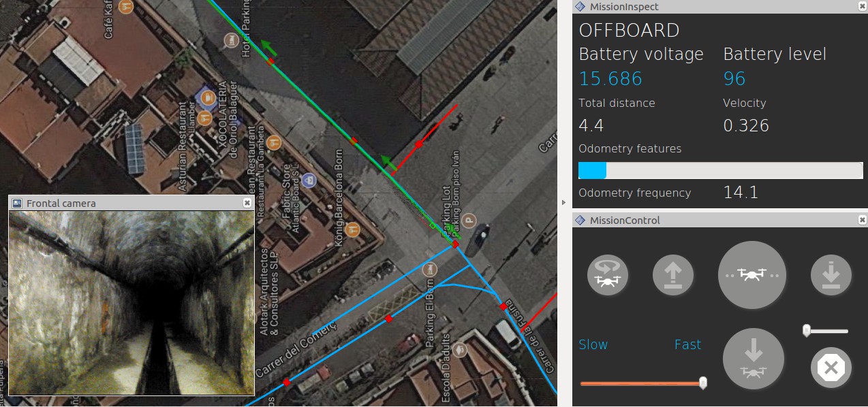Close the MissionControl panel
868x407 pixels.
862,220
